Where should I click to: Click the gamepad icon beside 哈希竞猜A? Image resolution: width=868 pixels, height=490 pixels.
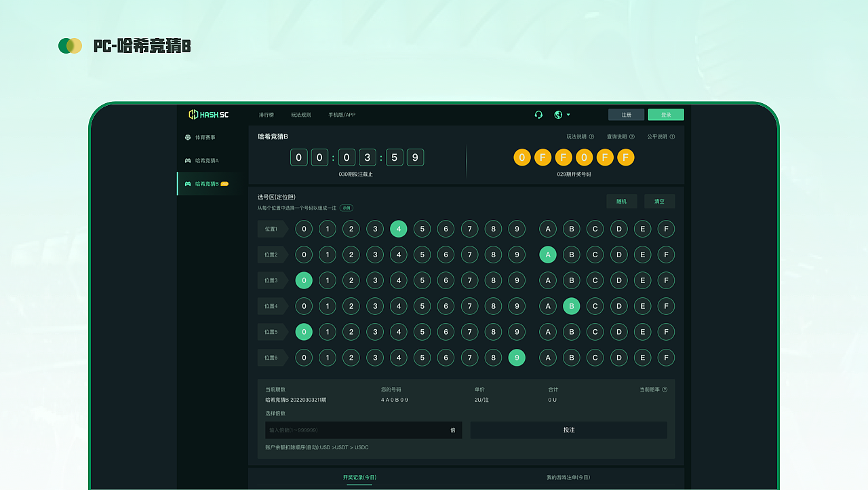pos(188,160)
